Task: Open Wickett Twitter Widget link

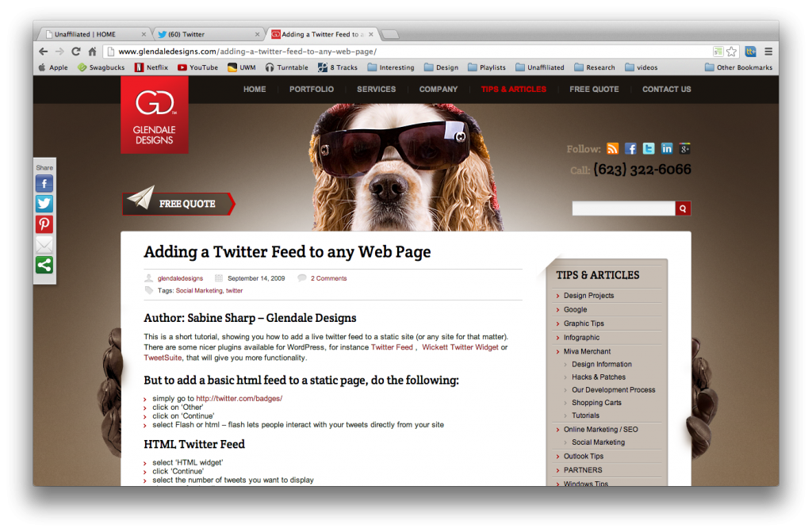Action: point(461,347)
